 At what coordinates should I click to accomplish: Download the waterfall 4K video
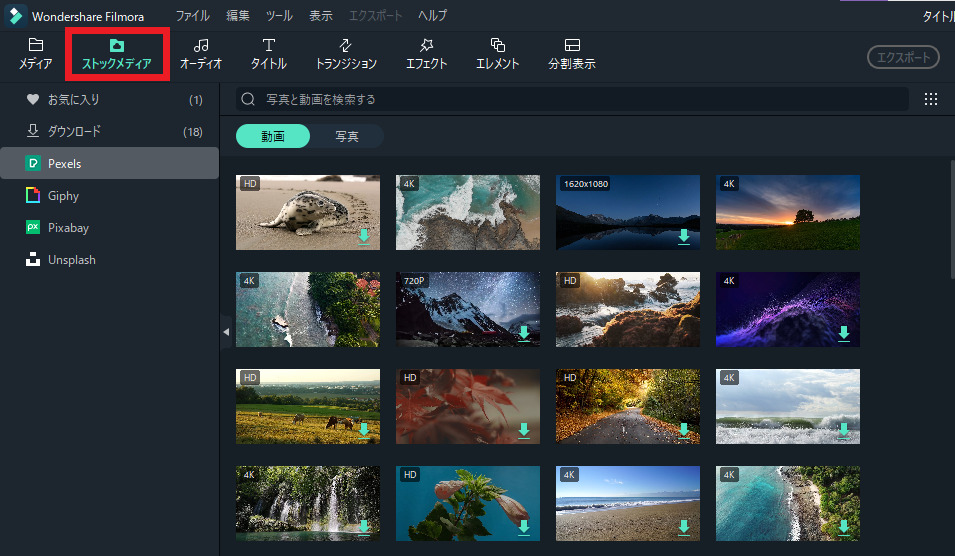(x=364, y=527)
